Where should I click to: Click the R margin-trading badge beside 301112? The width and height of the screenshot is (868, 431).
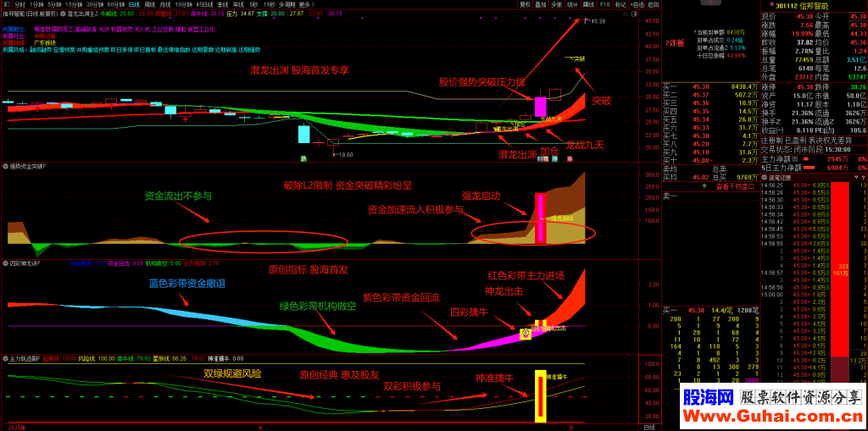[x=771, y=4]
